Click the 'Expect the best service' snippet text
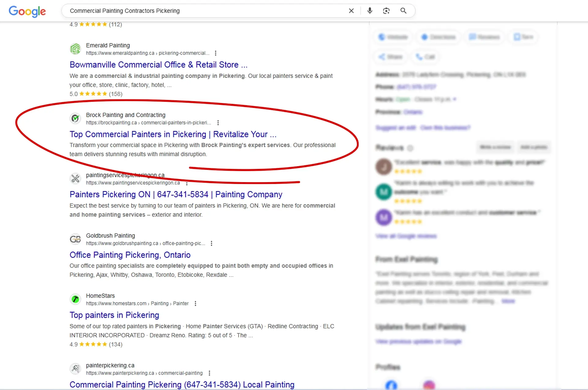588x390 pixels. click(x=202, y=210)
